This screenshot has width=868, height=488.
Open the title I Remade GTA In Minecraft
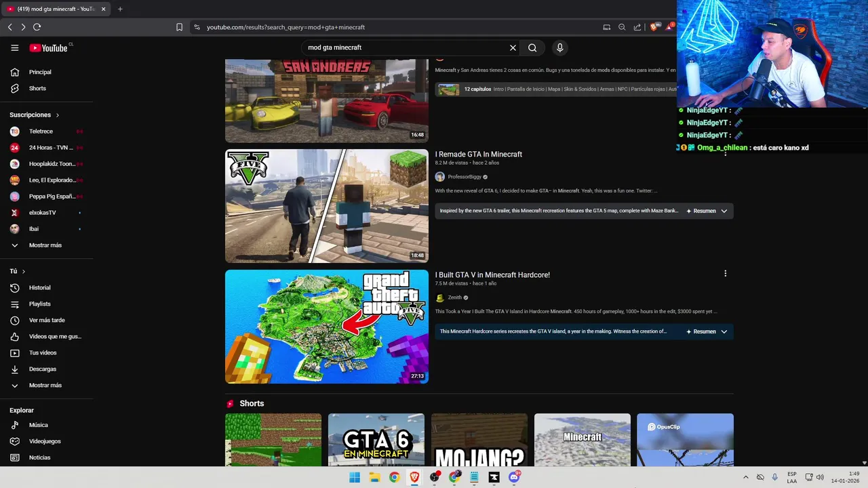[x=479, y=155]
